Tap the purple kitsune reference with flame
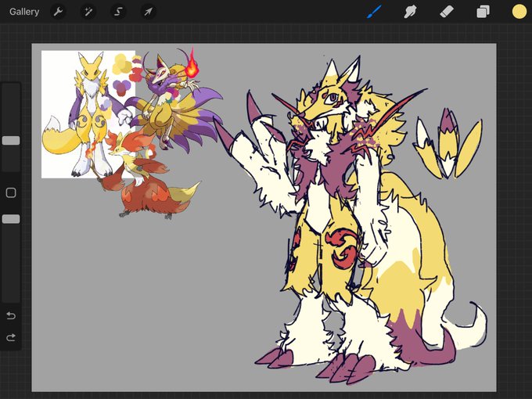The width and height of the screenshot is (532, 399). pyautogui.click(x=174, y=100)
